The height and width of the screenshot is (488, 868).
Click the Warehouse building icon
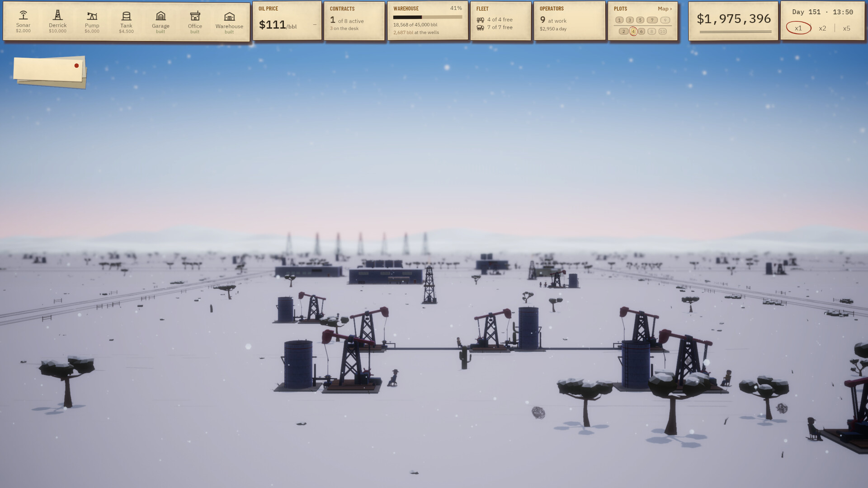tap(229, 22)
